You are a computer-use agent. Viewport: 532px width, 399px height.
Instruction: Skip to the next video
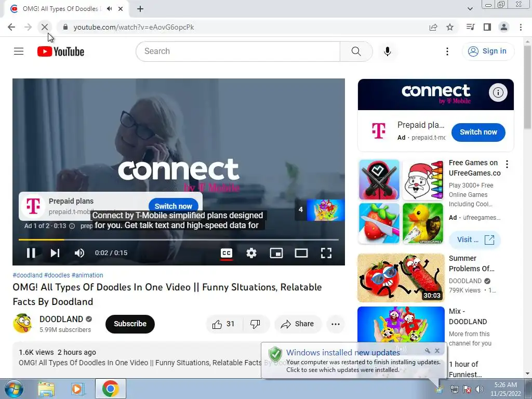pyautogui.click(x=55, y=253)
